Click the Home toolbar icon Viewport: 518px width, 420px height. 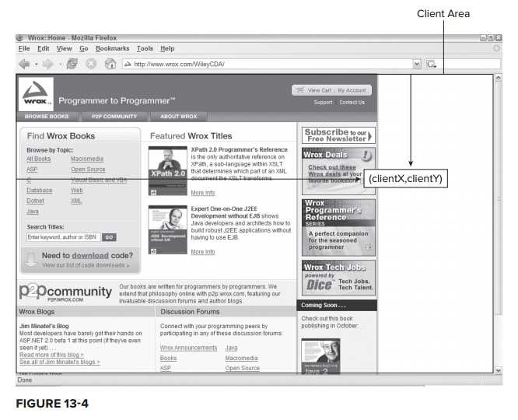pyautogui.click(x=110, y=64)
